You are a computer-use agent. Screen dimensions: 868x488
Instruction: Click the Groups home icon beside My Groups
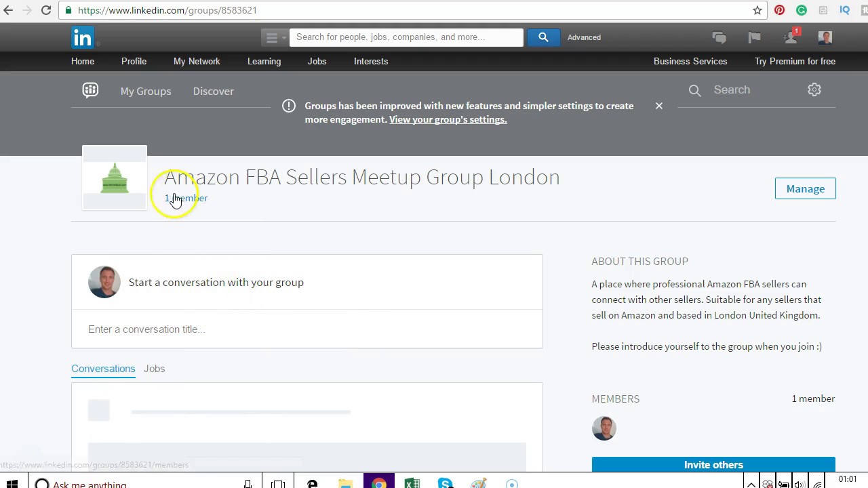tap(90, 90)
